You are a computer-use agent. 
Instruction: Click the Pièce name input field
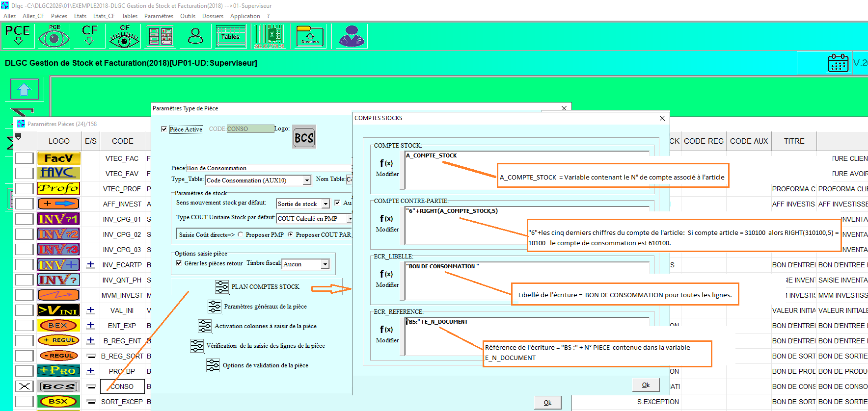coord(268,168)
